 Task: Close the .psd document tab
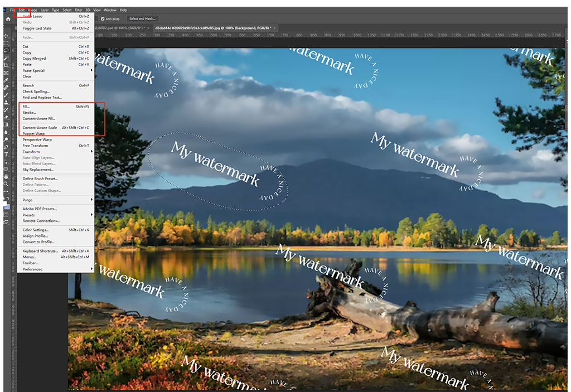point(148,28)
